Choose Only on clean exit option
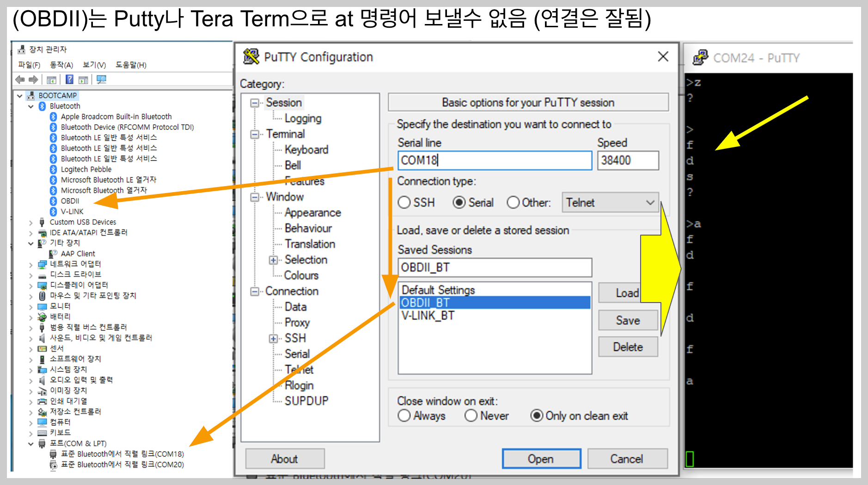Screen dimensions: 868x485 [537, 416]
